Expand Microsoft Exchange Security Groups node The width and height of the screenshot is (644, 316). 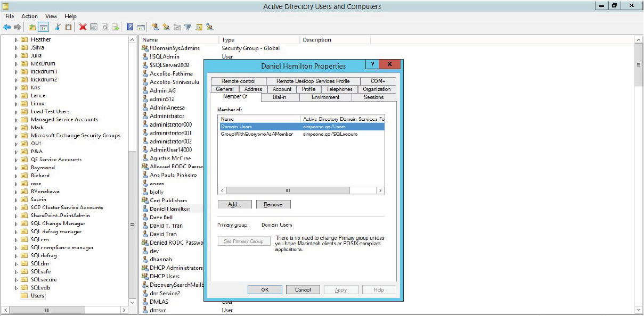[x=17, y=136]
